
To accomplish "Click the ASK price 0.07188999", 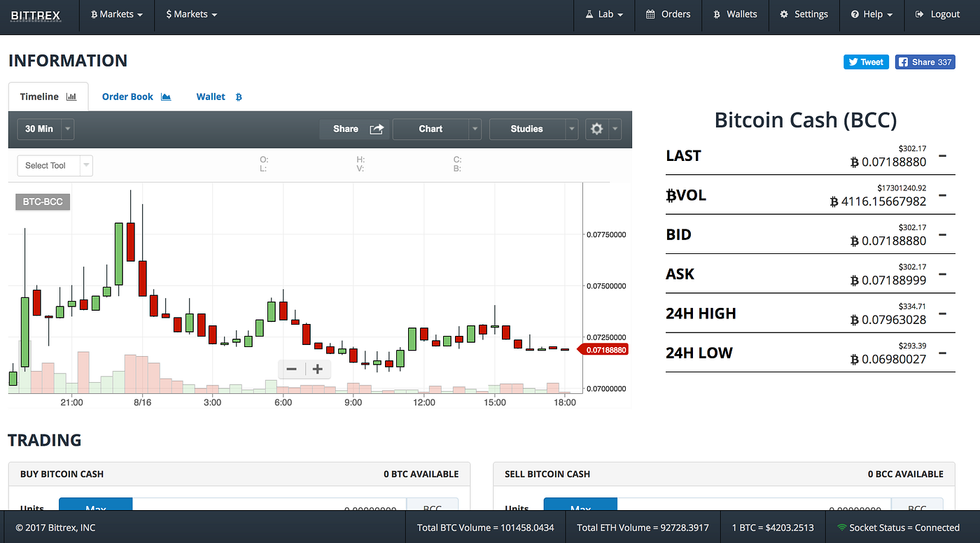I will [x=888, y=280].
